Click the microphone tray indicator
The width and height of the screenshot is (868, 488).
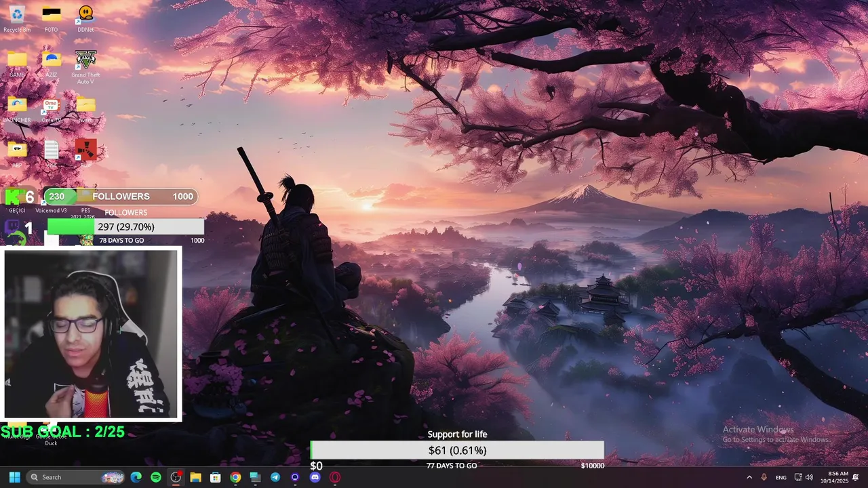click(x=764, y=477)
